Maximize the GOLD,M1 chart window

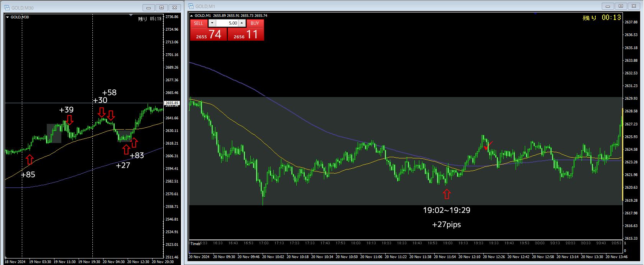(x=621, y=6)
